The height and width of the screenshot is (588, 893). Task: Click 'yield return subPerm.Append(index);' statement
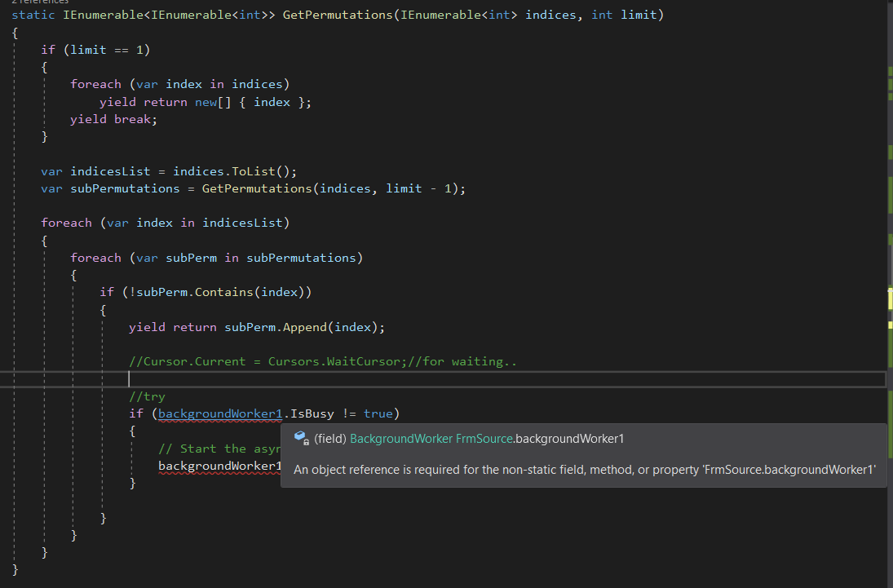(257, 327)
